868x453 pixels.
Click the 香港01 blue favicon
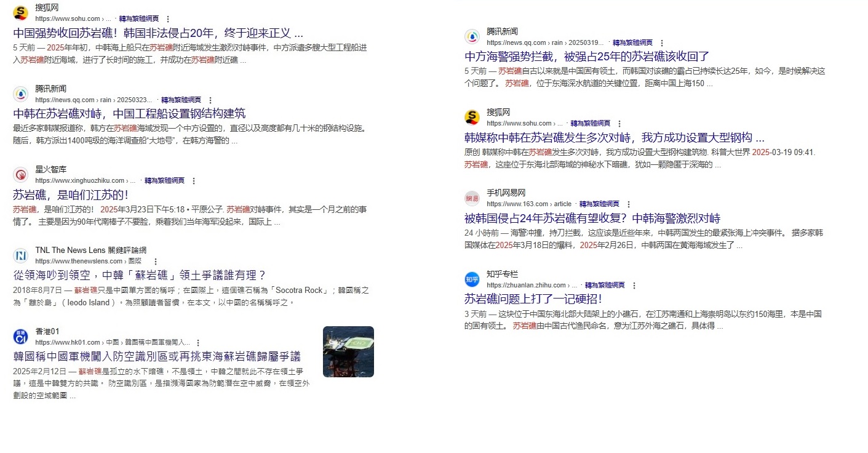tap(20, 337)
